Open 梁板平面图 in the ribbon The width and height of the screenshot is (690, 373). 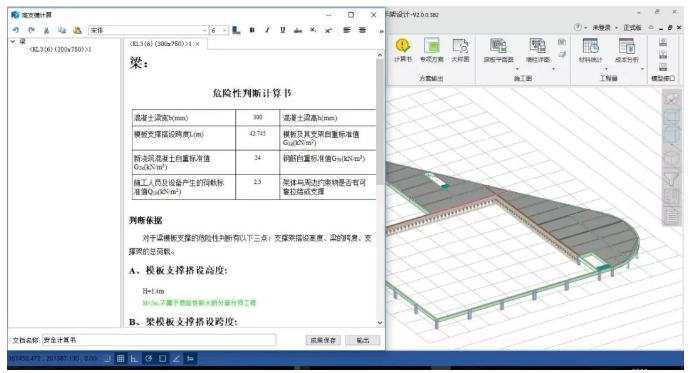coord(499,51)
